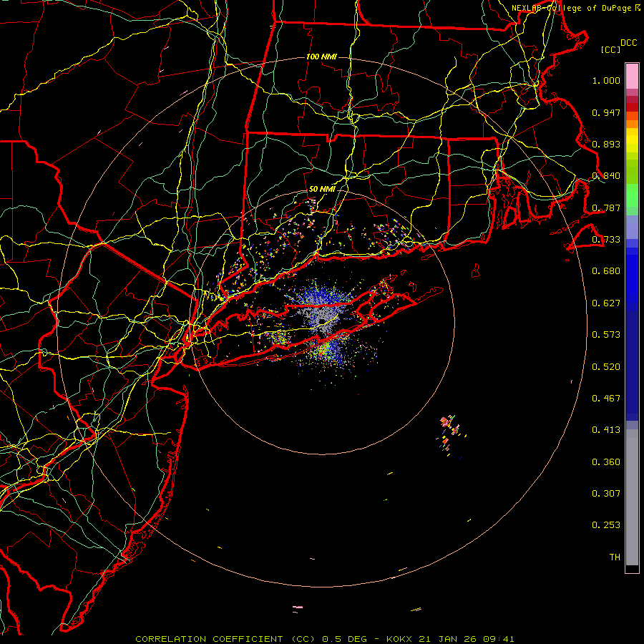
Task: Click the 0.360 scale value
Action: tap(606, 462)
